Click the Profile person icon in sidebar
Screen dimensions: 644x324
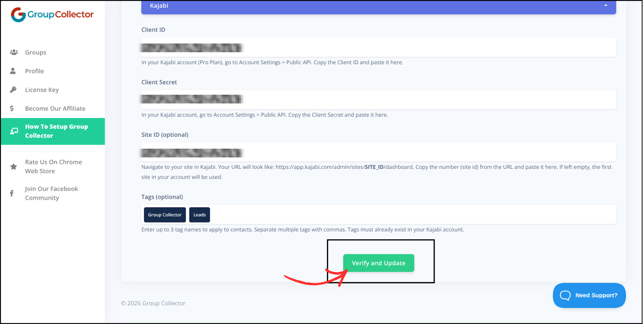pyautogui.click(x=13, y=71)
